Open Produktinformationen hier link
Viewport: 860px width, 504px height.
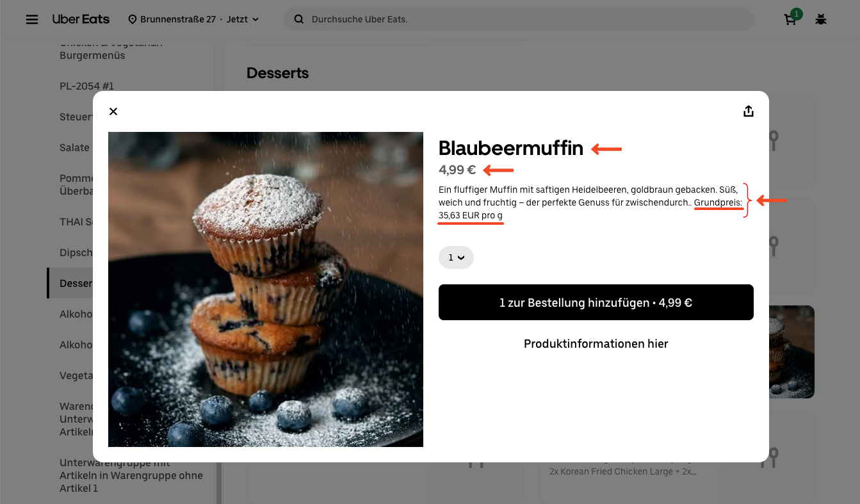click(596, 344)
